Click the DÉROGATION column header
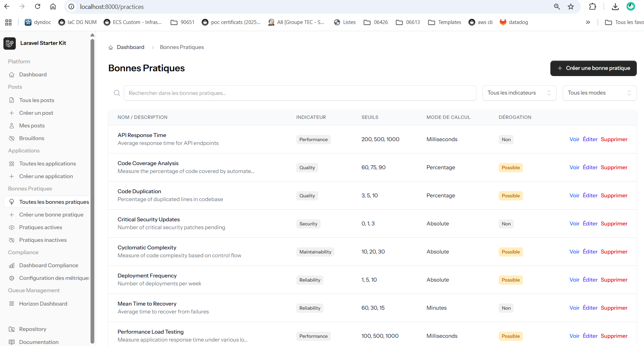 (x=515, y=117)
